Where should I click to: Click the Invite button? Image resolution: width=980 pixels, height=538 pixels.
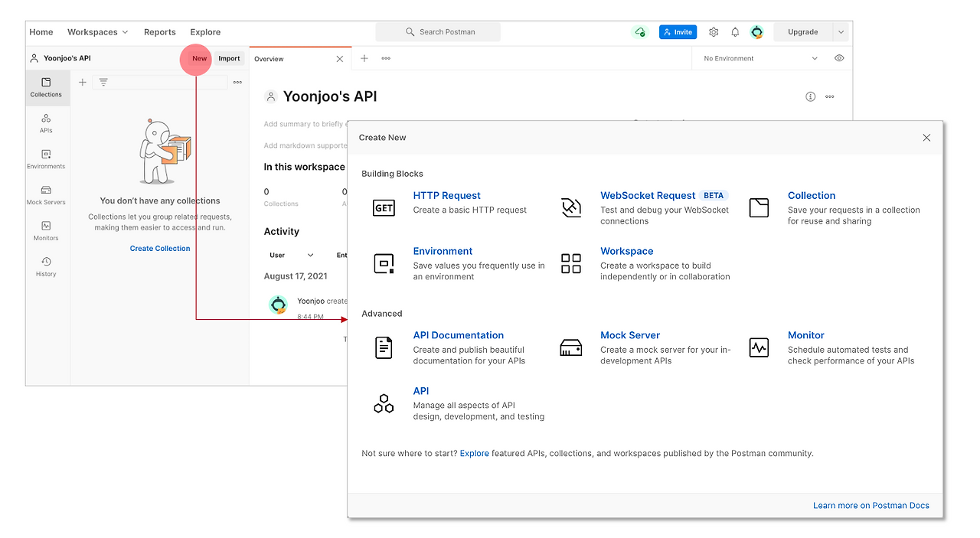tap(678, 32)
